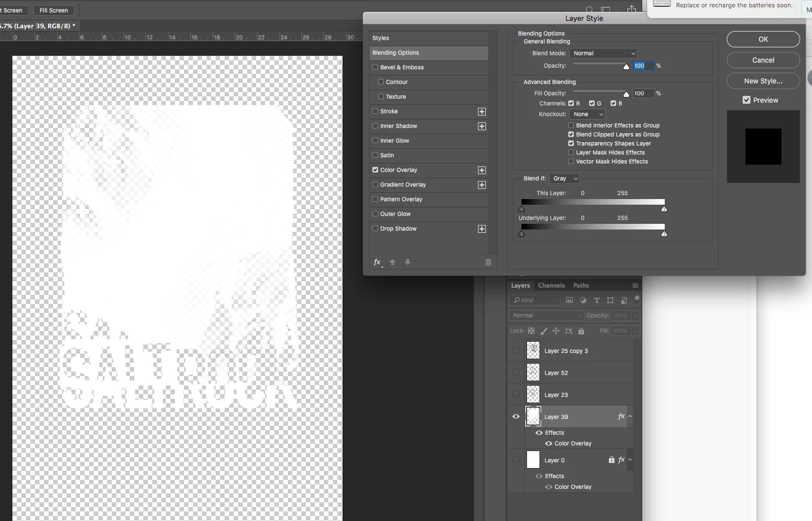Screen dimensions: 812x521
Task: Select Blending Options in the styles list
Action: 429,53
